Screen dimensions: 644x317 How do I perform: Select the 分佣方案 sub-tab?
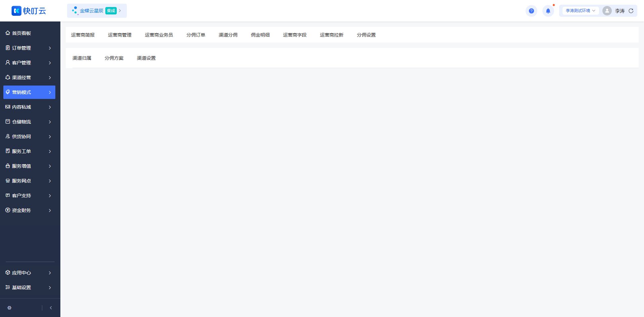(x=114, y=58)
